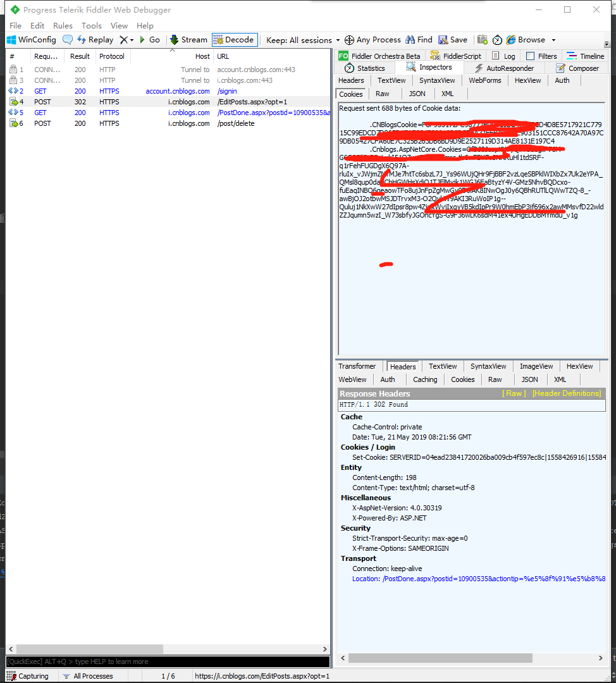Click the [Raw] link in Response Headers
Screen dimensions: 616x683
[514, 393]
